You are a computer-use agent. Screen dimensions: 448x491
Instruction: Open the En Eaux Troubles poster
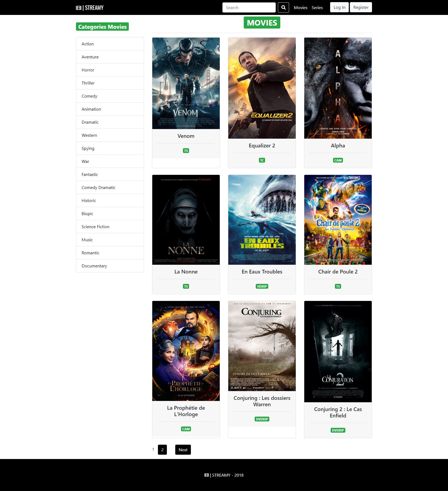coord(262,220)
